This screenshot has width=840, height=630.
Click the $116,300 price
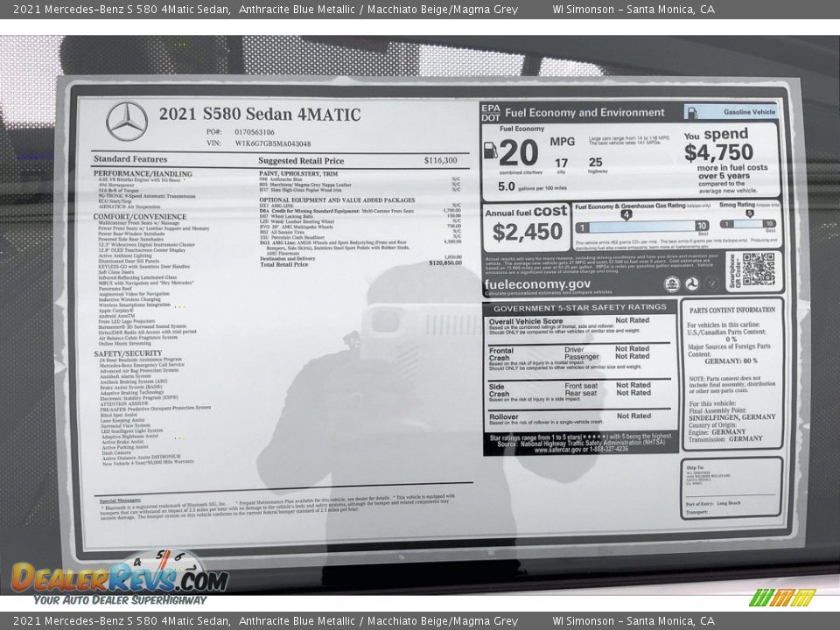(x=440, y=160)
